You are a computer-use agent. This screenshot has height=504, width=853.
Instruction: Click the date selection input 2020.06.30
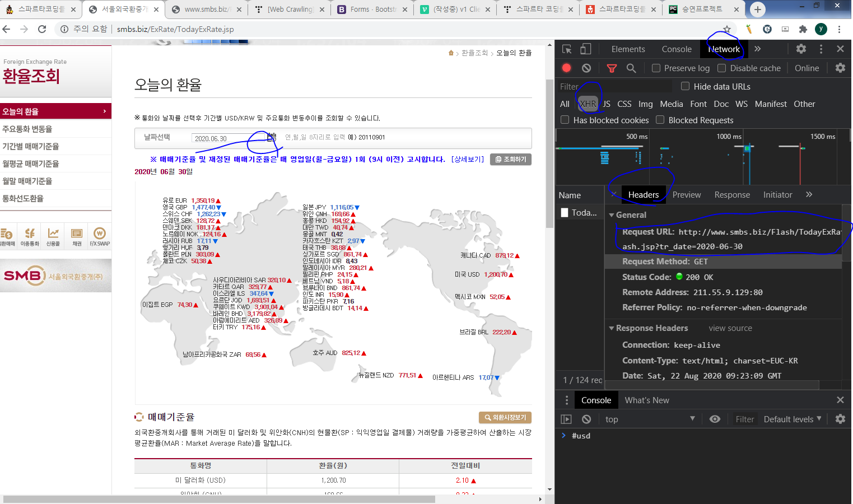(229, 138)
